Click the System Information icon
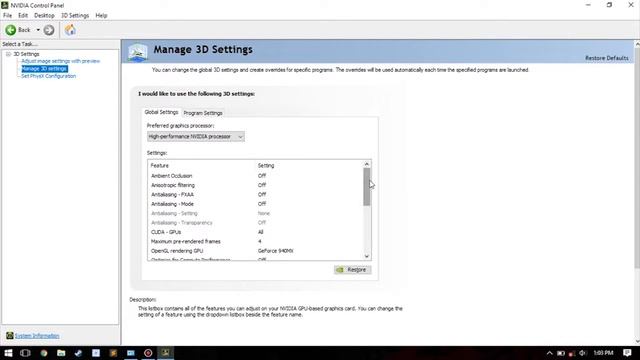The height and width of the screenshot is (360, 640). point(10,336)
